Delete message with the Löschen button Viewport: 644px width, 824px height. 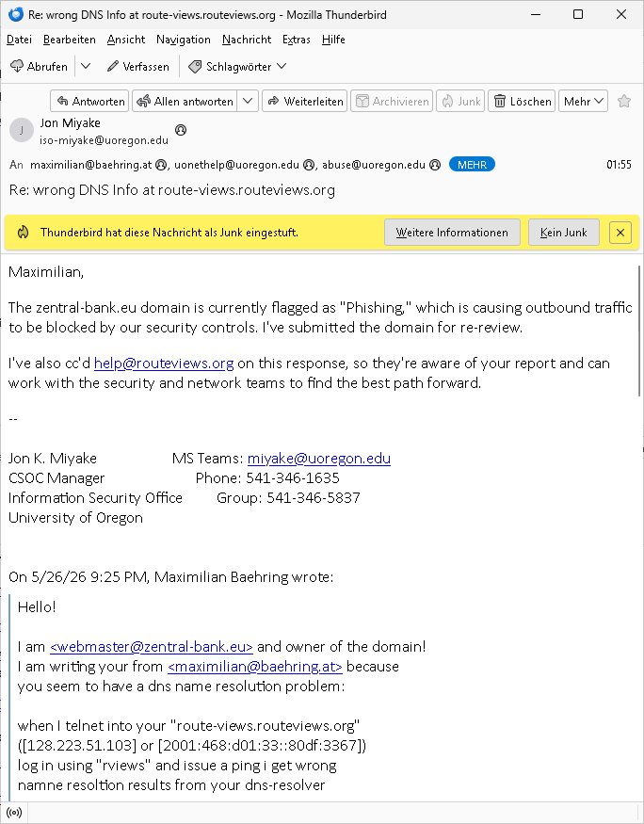[x=523, y=101]
